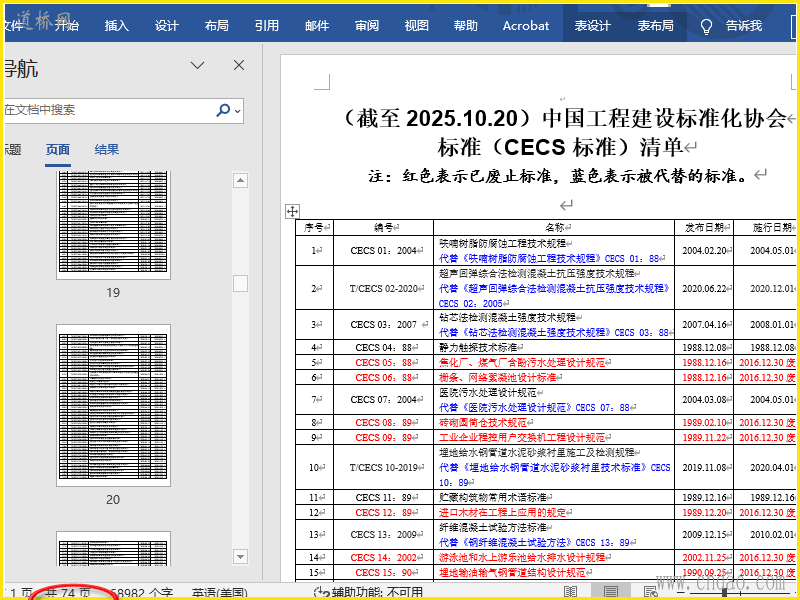Click cell T/CECS 10-2019
The width and height of the screenshot is (800, 600).
[384, 467]
